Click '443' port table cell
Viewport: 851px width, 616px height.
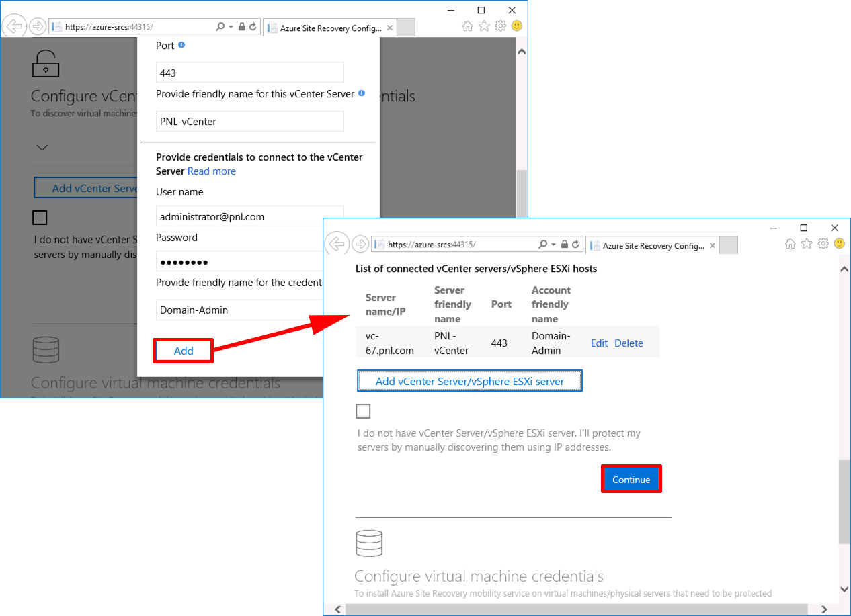point(499,343)
